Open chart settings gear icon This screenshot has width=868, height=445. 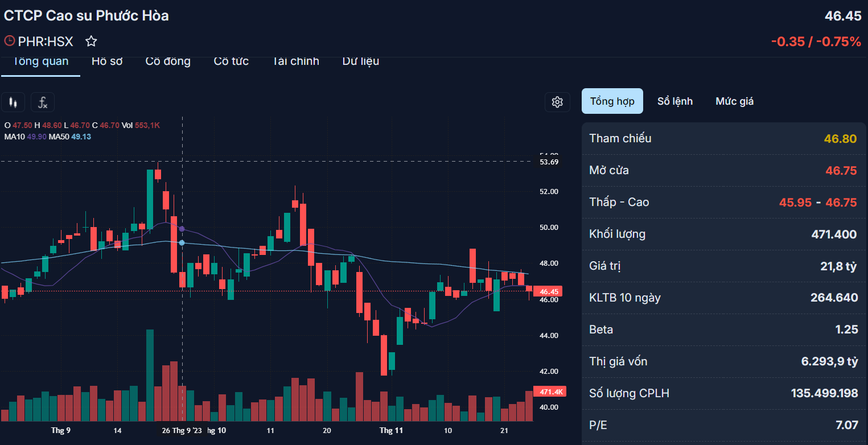click(557, 102)
